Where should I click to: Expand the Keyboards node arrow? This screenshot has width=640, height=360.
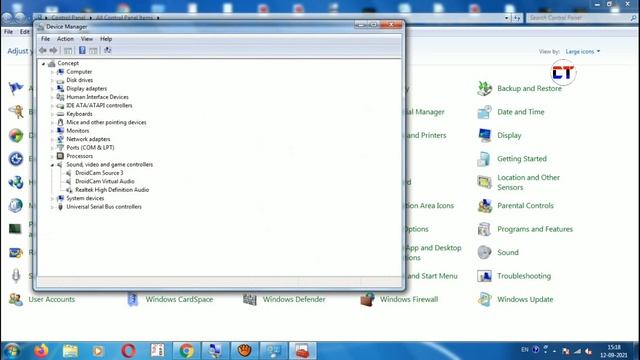coord(52,114)
